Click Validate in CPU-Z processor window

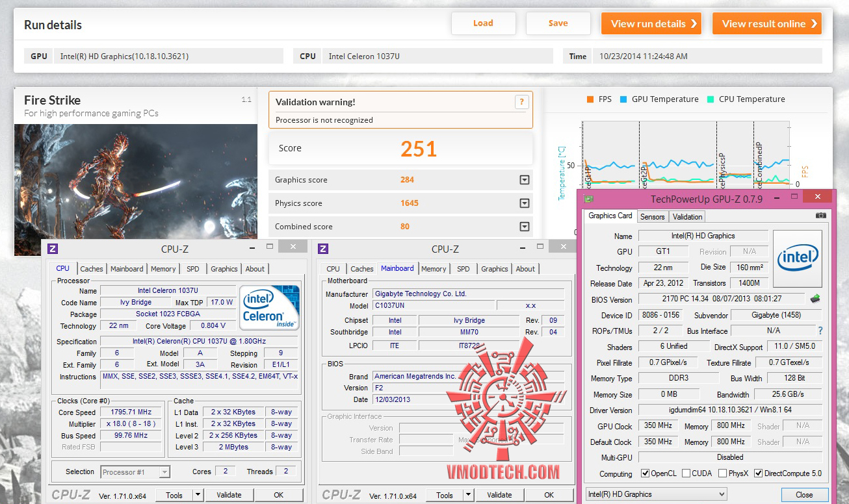229,495
